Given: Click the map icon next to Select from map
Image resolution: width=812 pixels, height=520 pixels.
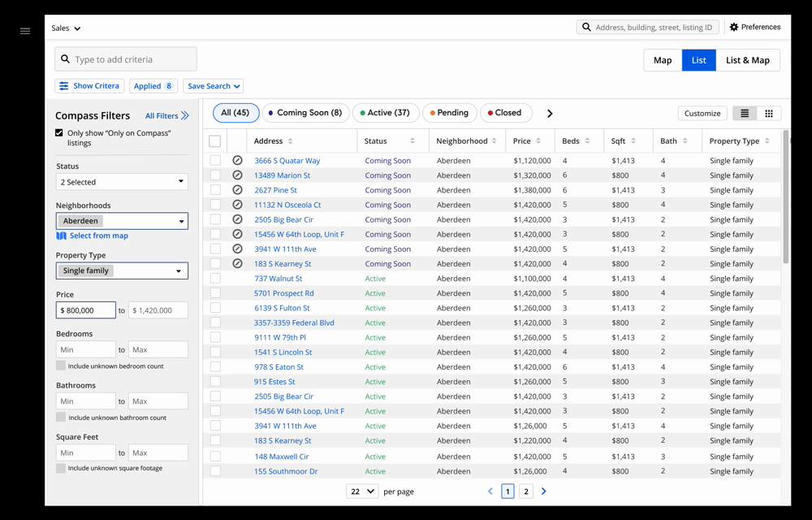Looking at the screenshot, I should (61, 236).
